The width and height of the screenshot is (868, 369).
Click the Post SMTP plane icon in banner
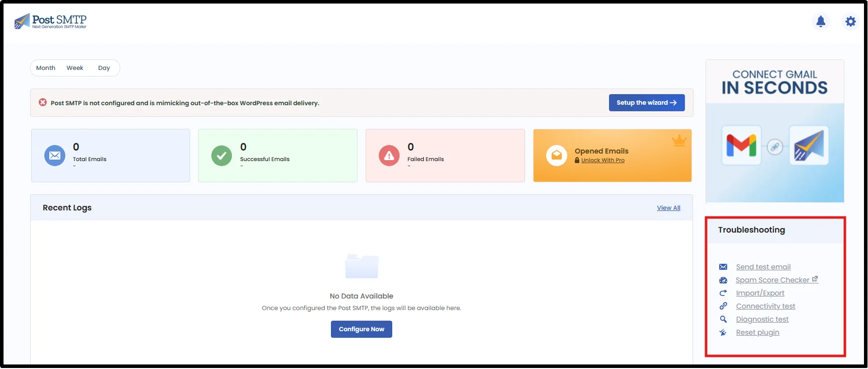coord(809,145)
